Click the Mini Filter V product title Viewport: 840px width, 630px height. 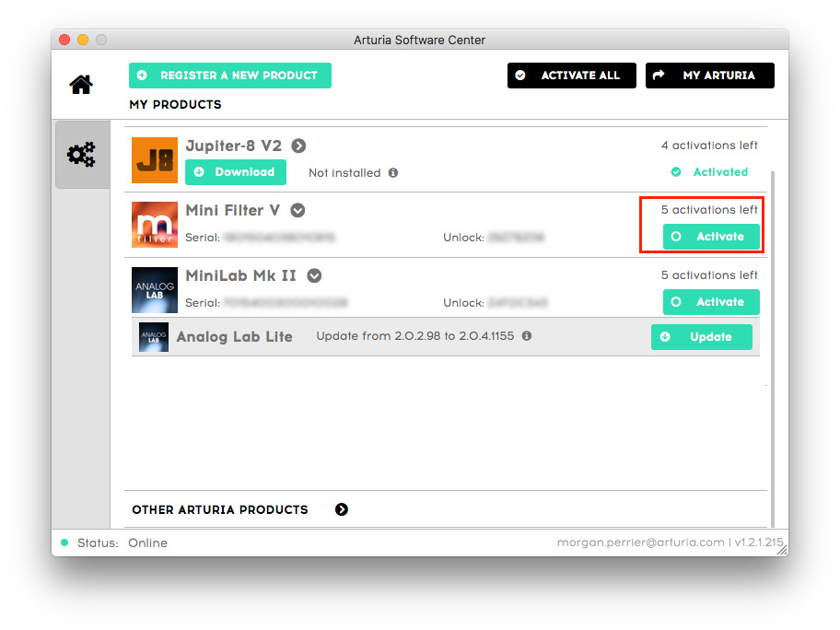point(232,211)
